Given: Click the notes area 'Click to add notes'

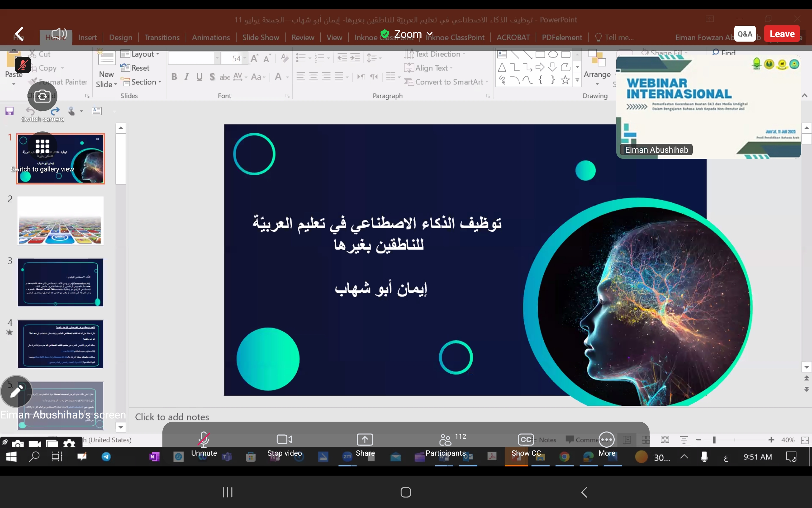Looking at the screenshot, I should [x=172, y=417].
